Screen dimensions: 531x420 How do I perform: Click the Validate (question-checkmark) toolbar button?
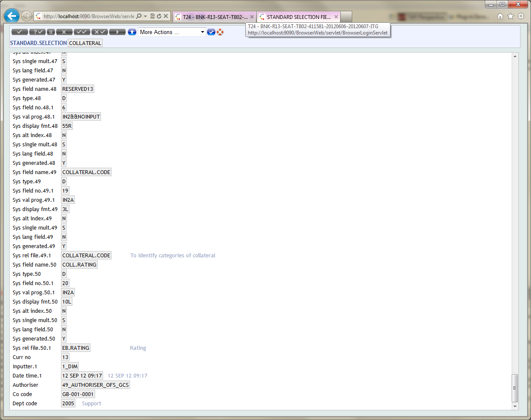click(37, 32)
